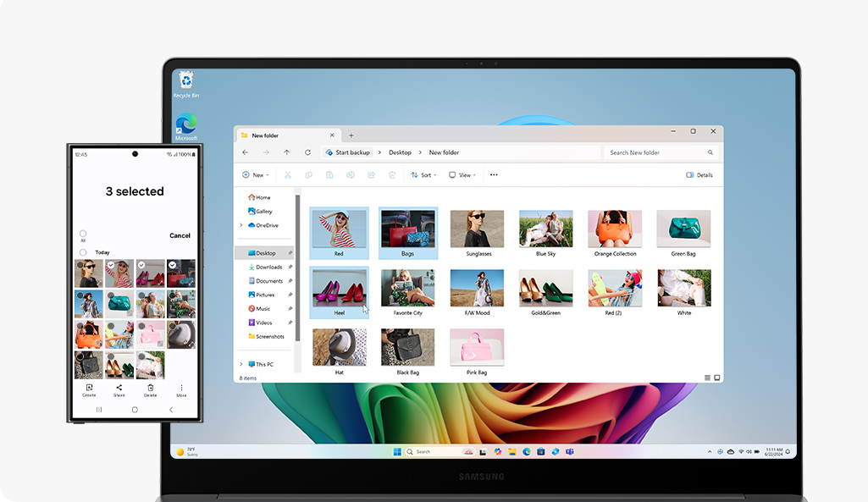
Task: Select the Black Bag image file
Action: pos(407,352)
